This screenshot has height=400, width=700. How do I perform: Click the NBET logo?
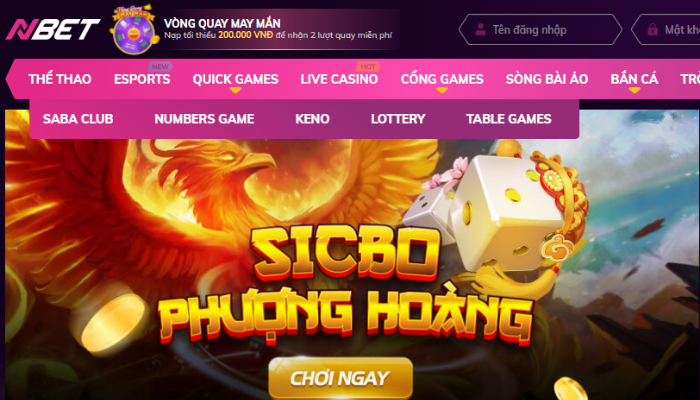[x=53, y=29]
